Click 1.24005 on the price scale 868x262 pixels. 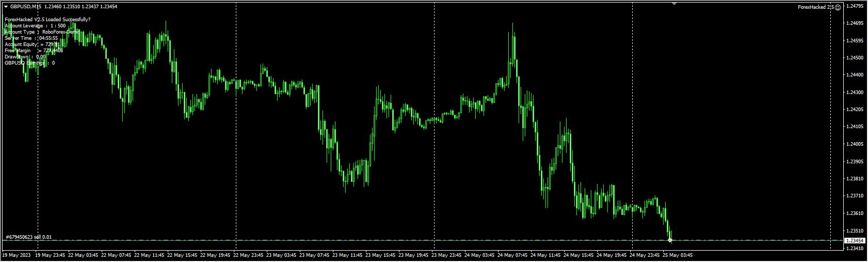[855, 144]
